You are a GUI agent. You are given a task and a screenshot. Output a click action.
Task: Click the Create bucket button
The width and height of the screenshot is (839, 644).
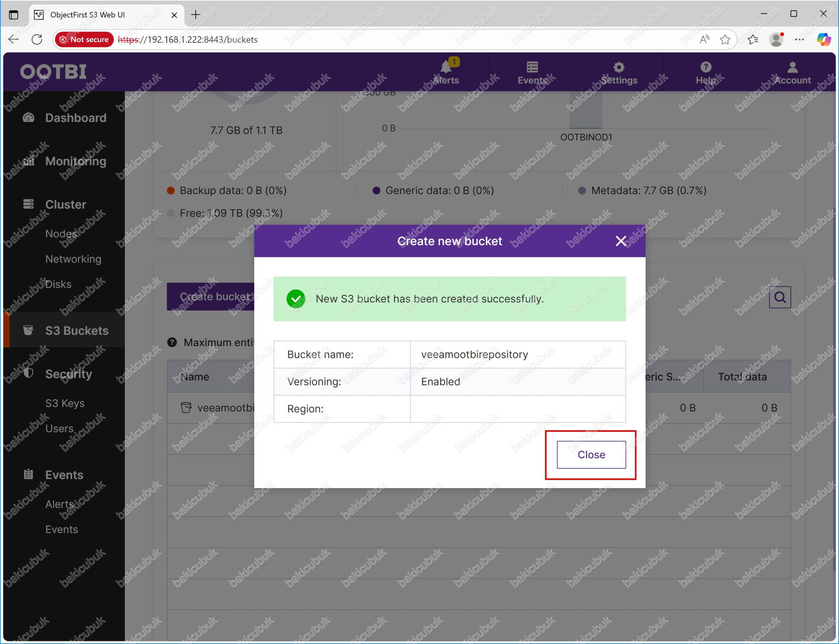[211, 296]
